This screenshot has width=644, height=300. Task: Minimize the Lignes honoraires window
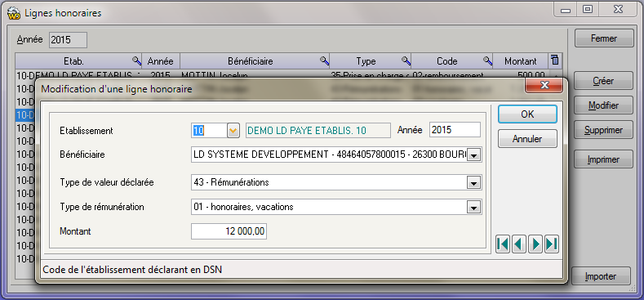(x=566, y=10)
